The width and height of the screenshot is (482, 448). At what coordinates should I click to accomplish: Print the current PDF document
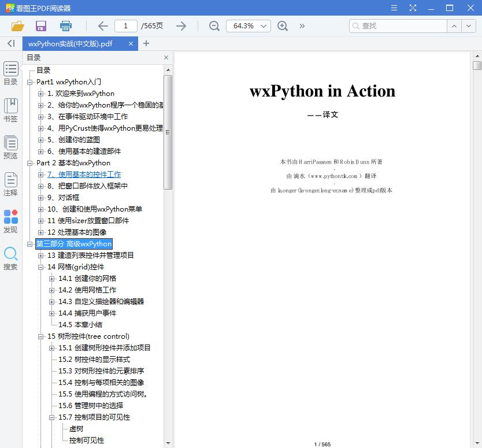66,26
